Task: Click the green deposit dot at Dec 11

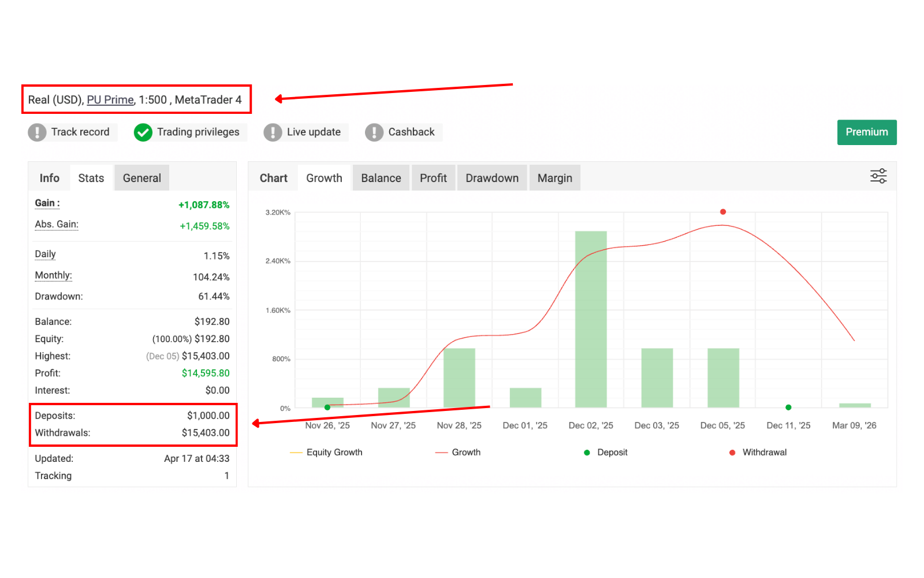Action: 788,407
